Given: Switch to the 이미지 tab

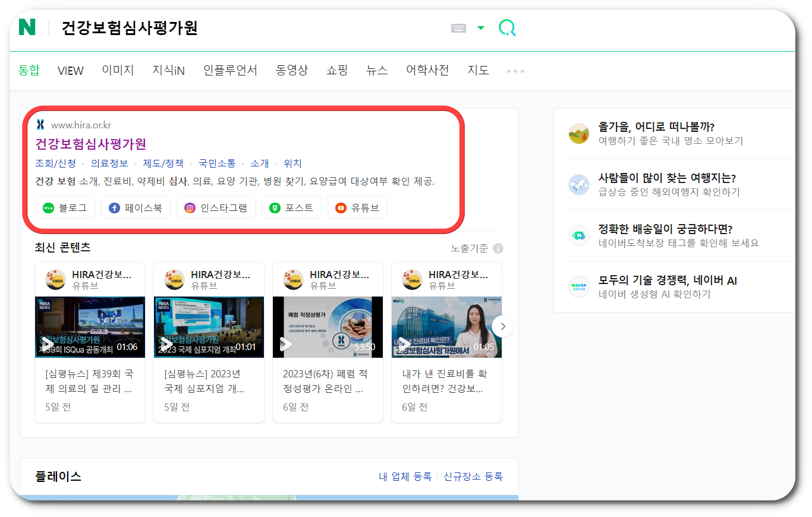Looking at the screenshot, I should pyautogui.click(x=117, y=70).
